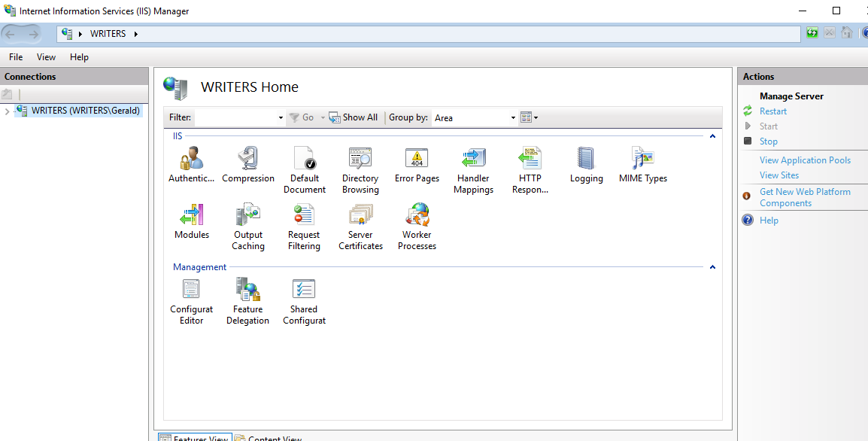Click the WRITERS breadcrumb in address bar
868x441 pixels.
click(x=108, y=34)
